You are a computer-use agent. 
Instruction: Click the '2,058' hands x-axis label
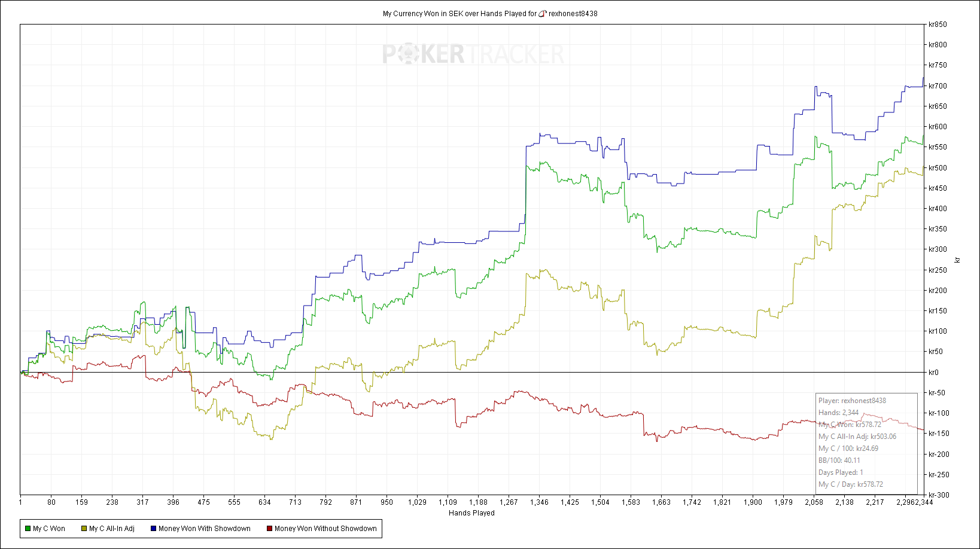point(814,502)
